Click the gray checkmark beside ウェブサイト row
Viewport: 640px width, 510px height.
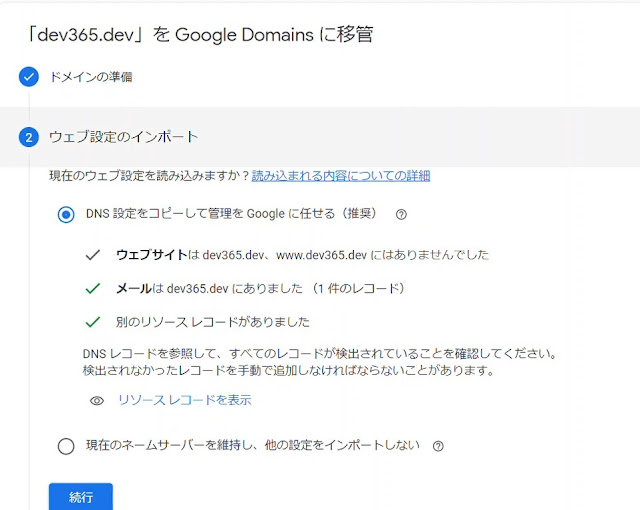(x=93, y=255)
